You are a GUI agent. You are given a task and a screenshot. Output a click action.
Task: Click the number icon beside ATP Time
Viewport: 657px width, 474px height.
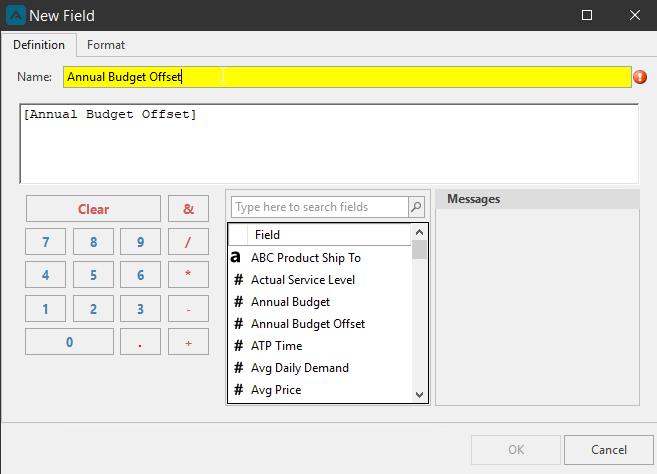pyautogui.click(x=238, y=346)
